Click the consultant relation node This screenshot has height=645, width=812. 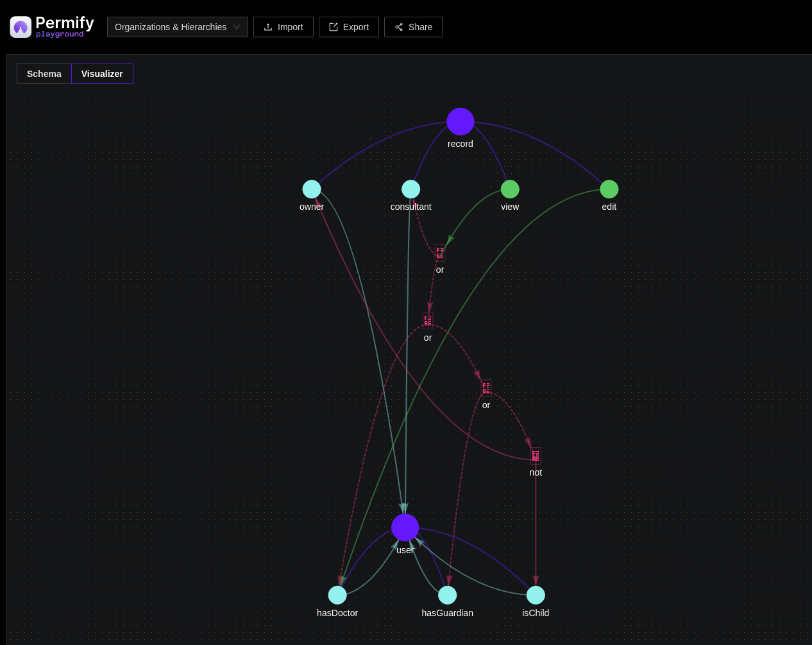pyautogui.click(x=410, y=189)
